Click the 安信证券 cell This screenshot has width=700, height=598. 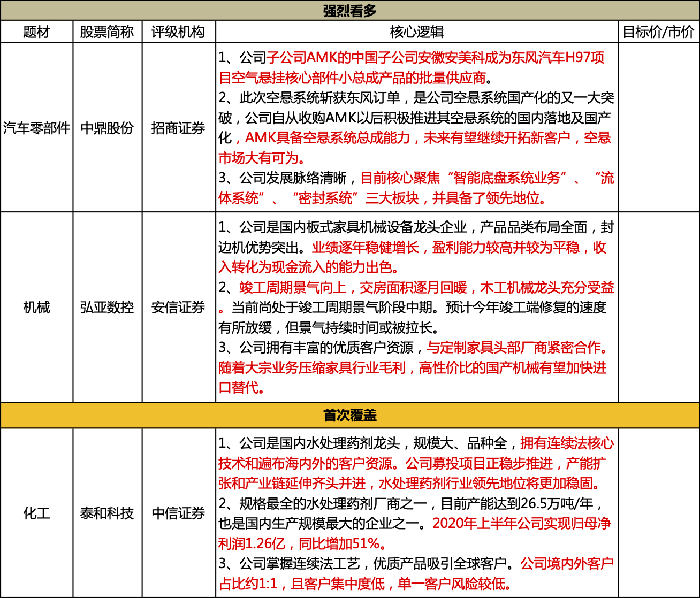(x=179, y=307)
